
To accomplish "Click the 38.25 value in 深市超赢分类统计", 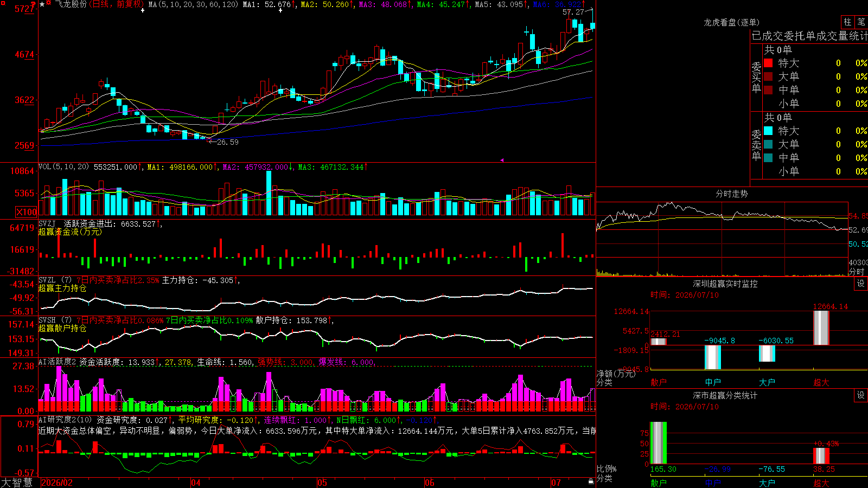I will coord(824,469).
